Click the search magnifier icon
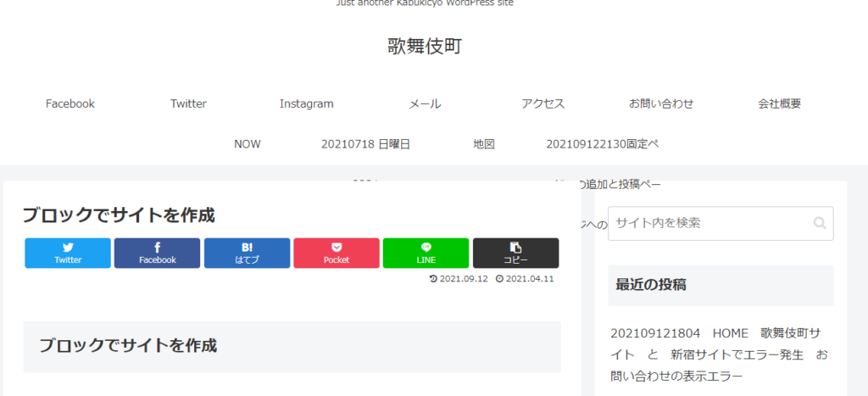This screenshot has width=868, height=396. click(x=819, y=223)
